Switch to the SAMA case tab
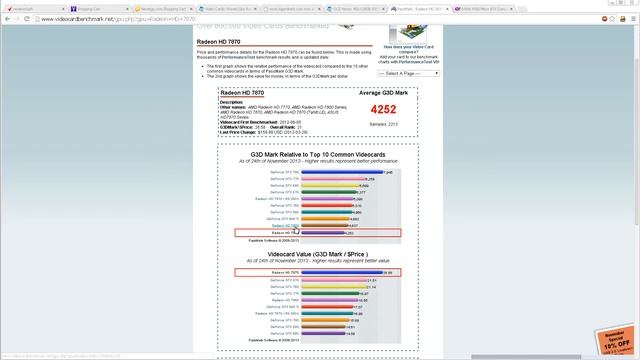 coord(484,9)
